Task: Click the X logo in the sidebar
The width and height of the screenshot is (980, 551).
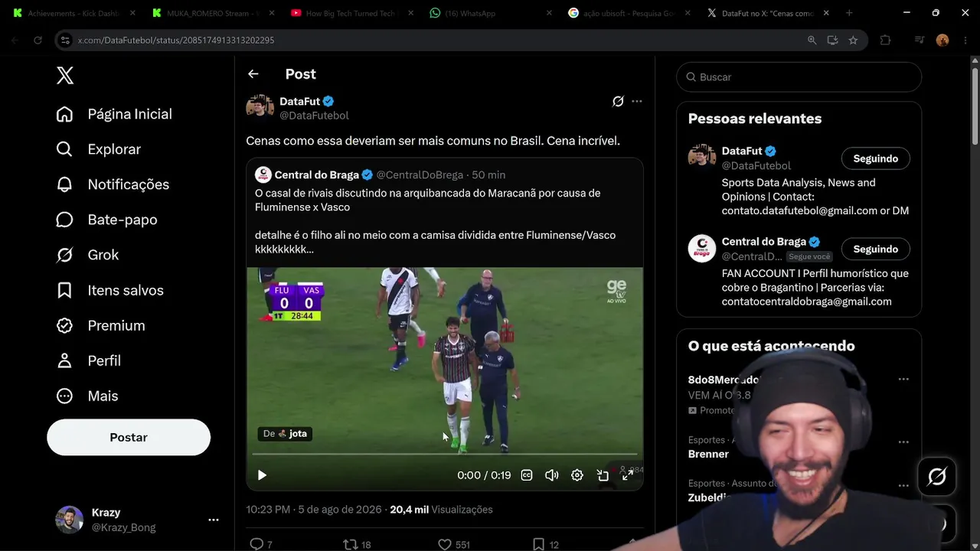Action: [65, 75]
